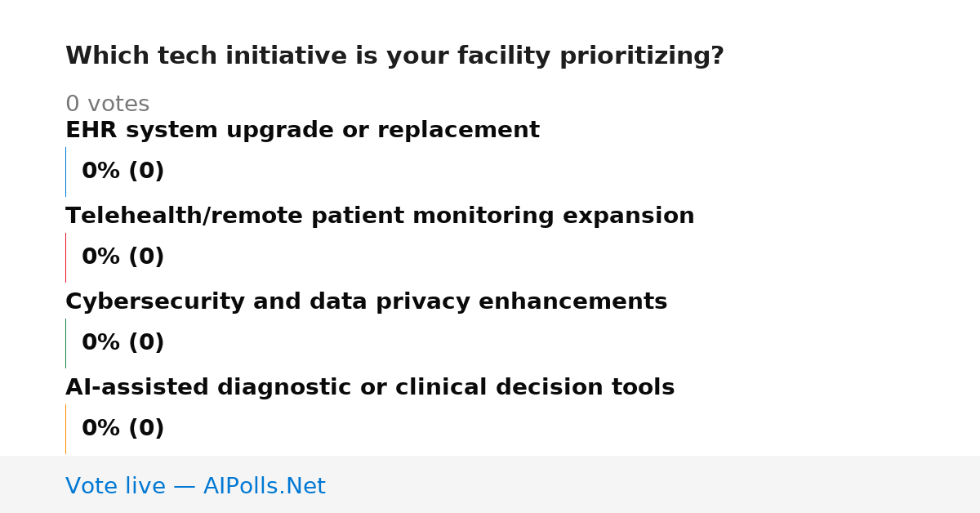Open the Vote live — AIPolls.Net link
This screenshot has height=513, width=980.
point(195,486)
